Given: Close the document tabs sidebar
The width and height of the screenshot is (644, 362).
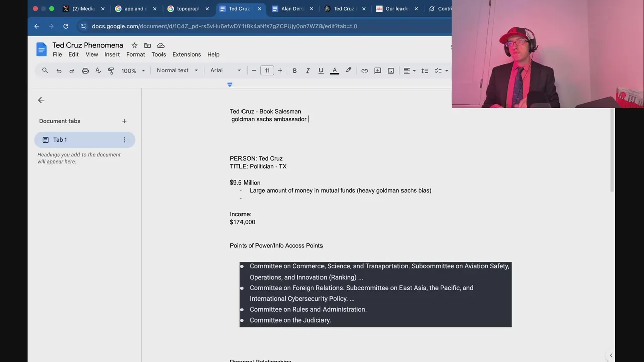Looking at the screenshot, I should (x=41, y=100).
